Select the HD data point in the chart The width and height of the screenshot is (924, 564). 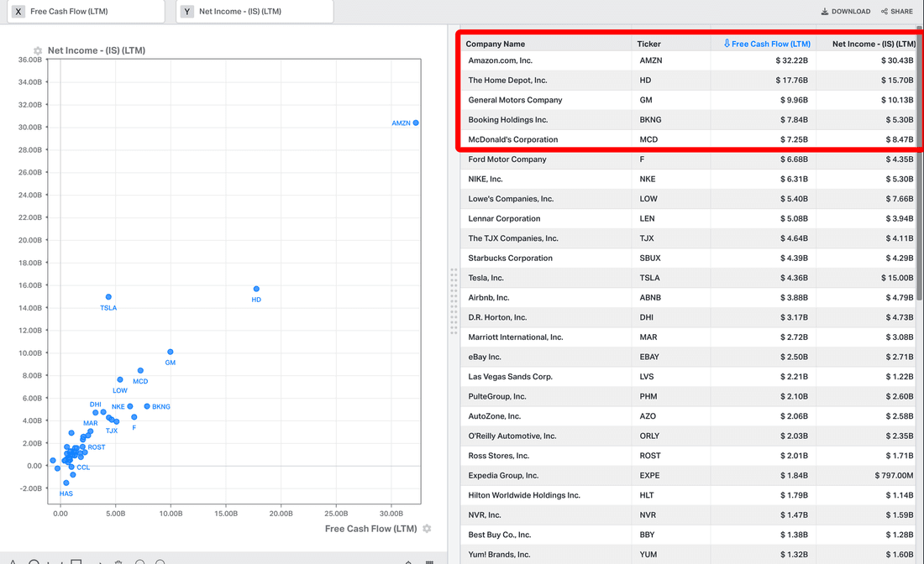click(256, 289)
